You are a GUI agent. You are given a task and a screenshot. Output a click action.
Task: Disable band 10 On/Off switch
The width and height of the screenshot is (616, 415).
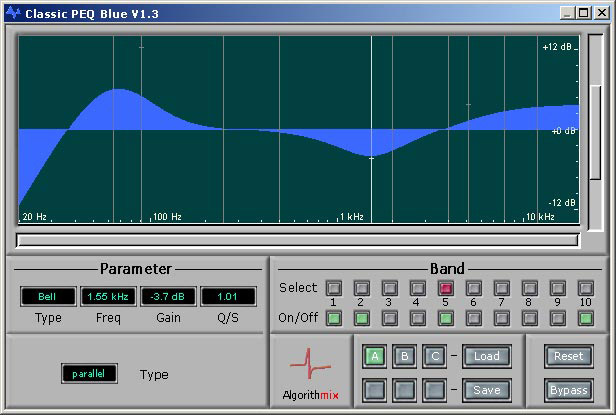click(x=585, y=318)
